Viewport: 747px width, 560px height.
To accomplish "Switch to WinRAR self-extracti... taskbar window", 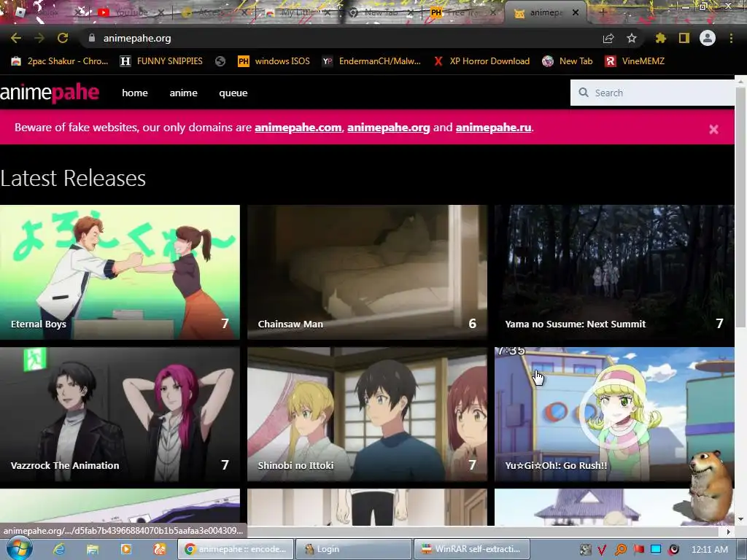I will coord(472,549).
